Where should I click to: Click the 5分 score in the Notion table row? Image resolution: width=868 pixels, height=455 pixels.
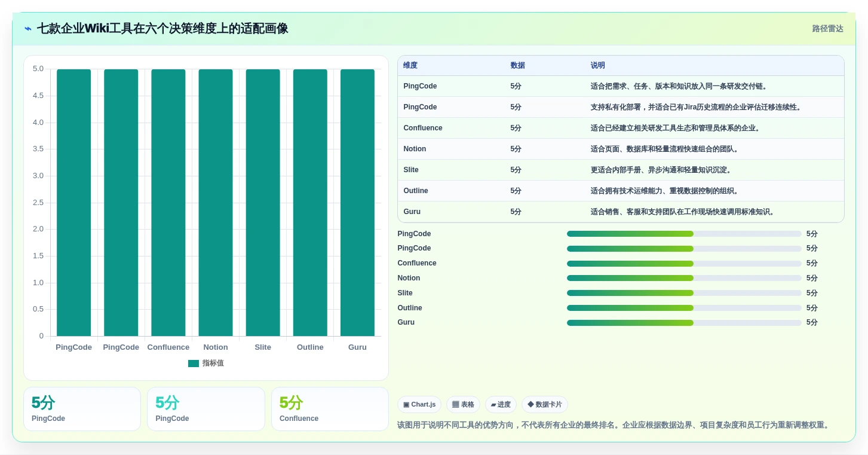click(x=516, y=149)
